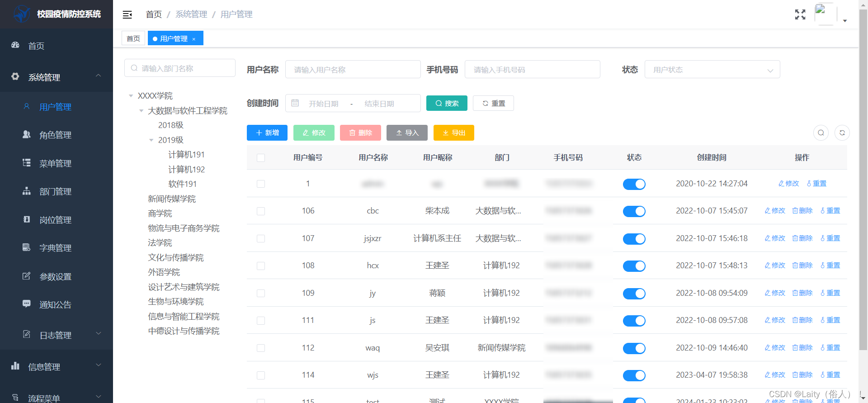
Task: Click the 重置 button beside 搜索
Action: click(x=493, y=104)
